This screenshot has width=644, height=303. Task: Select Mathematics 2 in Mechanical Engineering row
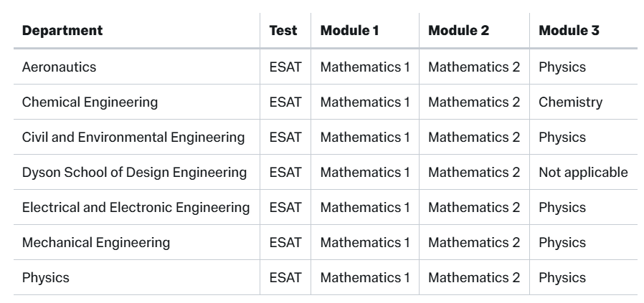point(474,243)
